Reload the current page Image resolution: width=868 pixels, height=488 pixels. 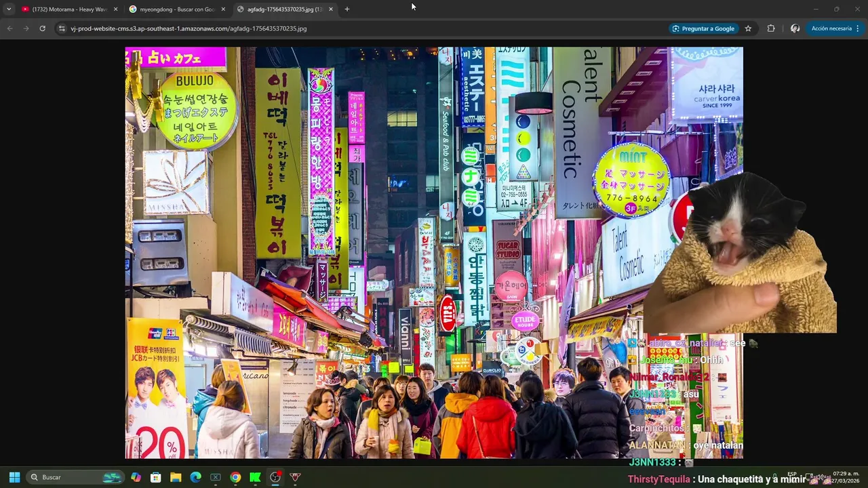coord(42,28)
